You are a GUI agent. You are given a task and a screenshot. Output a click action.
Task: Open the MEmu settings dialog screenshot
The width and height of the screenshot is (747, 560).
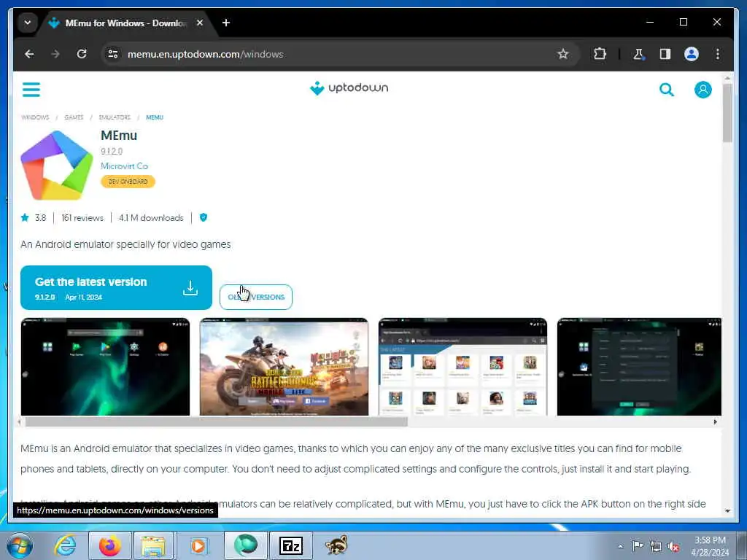pyautogui.click(x=639, y=367)
